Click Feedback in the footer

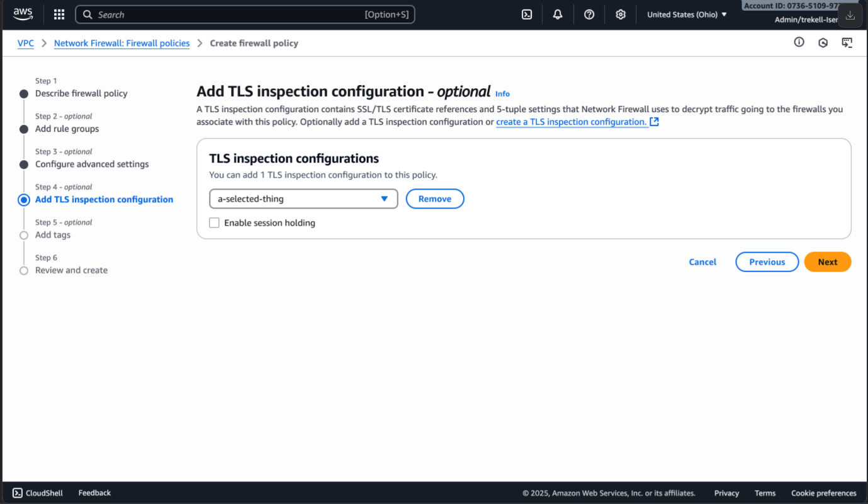coord(94,493)
